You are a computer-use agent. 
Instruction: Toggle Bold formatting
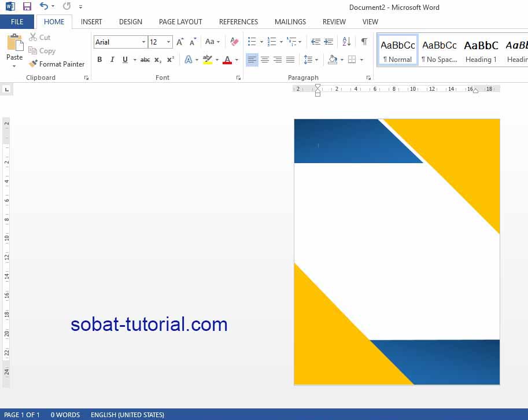click(99, 60)
